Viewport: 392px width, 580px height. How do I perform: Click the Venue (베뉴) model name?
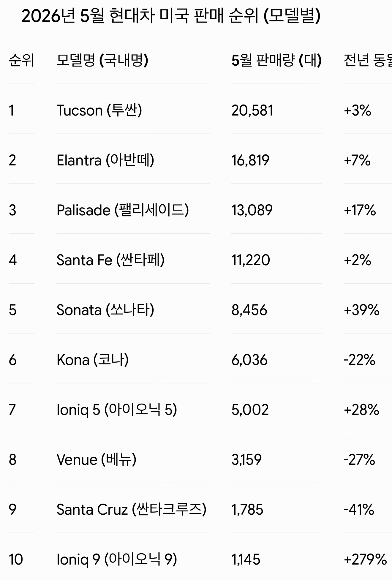[97, 460]
